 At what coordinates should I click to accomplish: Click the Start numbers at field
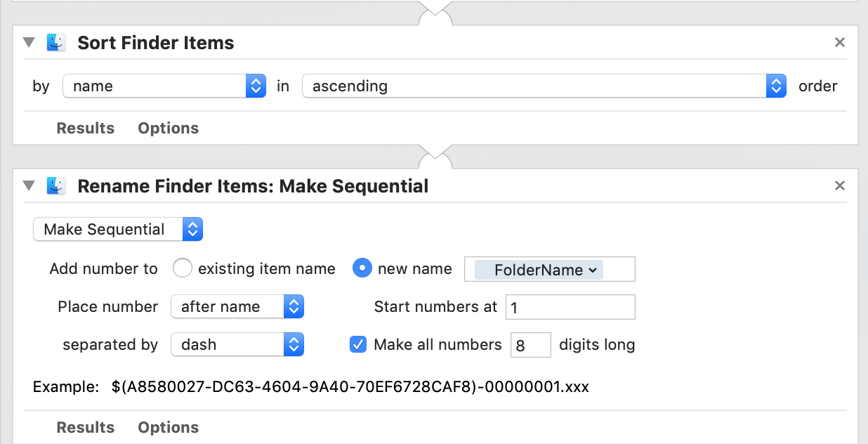click(x=570, y=307)
